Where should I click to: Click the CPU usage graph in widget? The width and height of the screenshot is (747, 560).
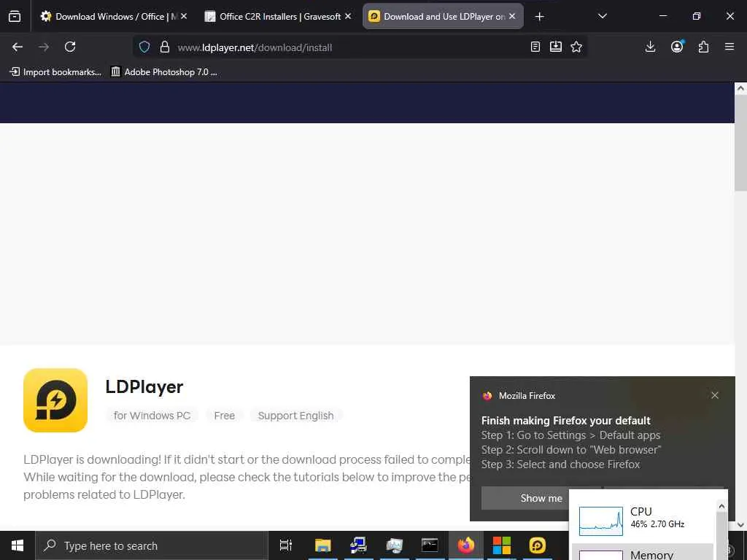[x=601, y=521]
